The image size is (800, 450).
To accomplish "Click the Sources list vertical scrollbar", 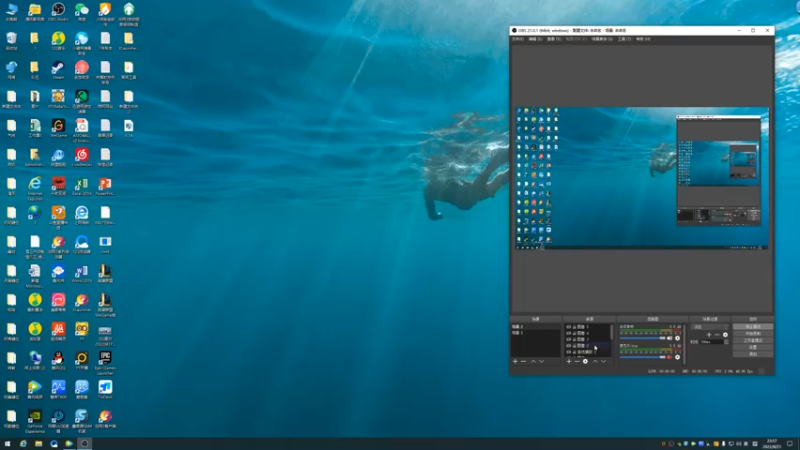I will coord(612,332).
